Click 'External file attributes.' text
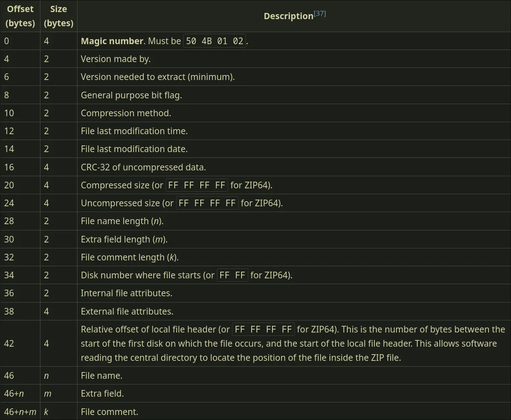Image resolution: width=511 pixels, height=420 pixels. [127, 311]
